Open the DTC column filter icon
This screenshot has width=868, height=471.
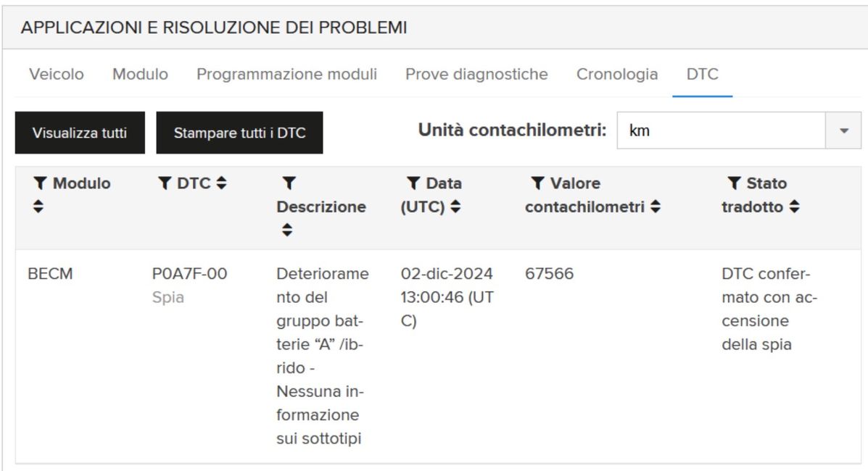[x=165, y=183]
